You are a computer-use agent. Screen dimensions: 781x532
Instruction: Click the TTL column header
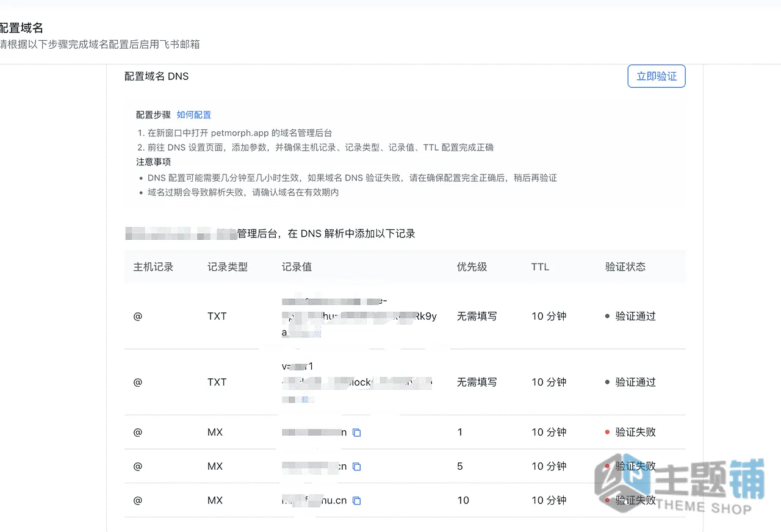540,267
